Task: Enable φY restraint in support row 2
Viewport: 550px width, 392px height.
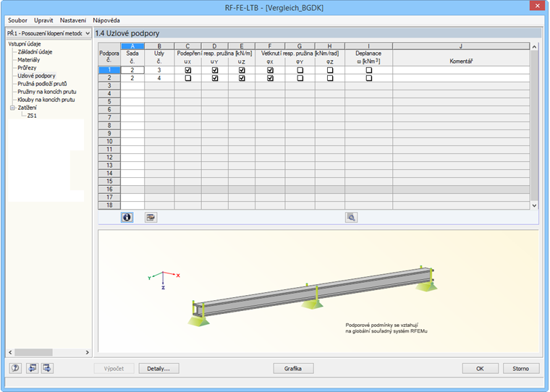Action: 300,78
